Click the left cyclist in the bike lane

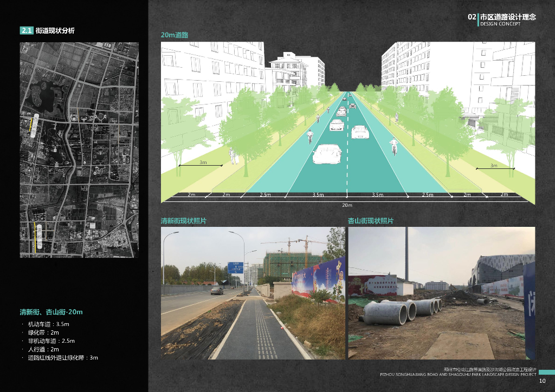click(x=309, y=136)
